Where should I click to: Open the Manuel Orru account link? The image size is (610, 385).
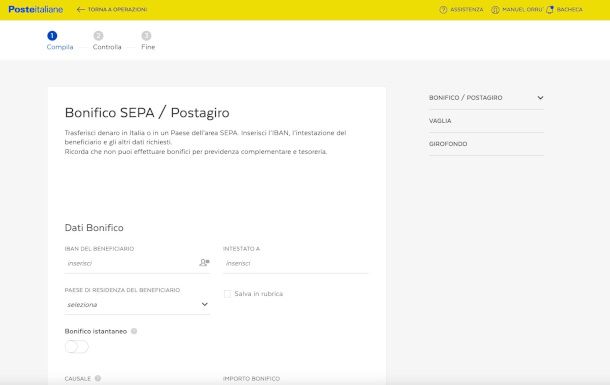(x=522, y=9)
